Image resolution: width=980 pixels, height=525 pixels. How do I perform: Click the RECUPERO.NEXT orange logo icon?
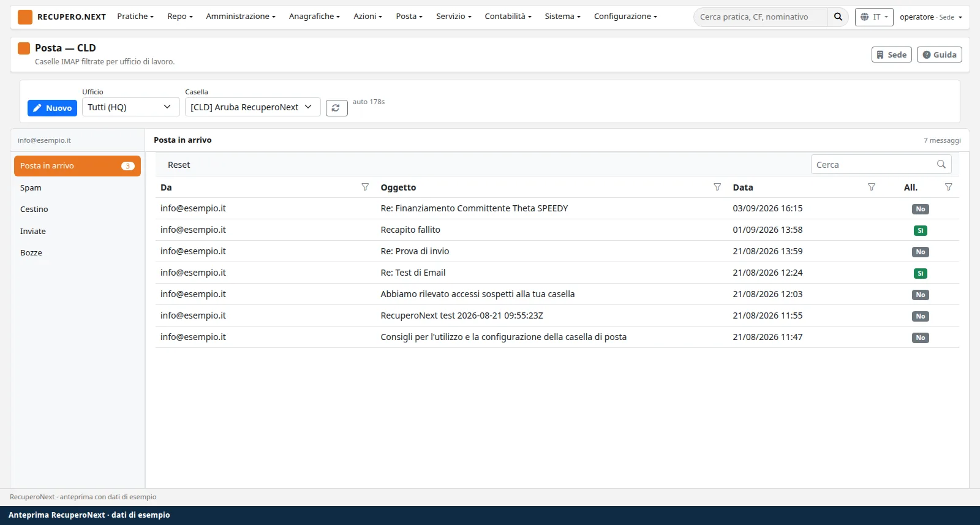click(x=25, y=17)
